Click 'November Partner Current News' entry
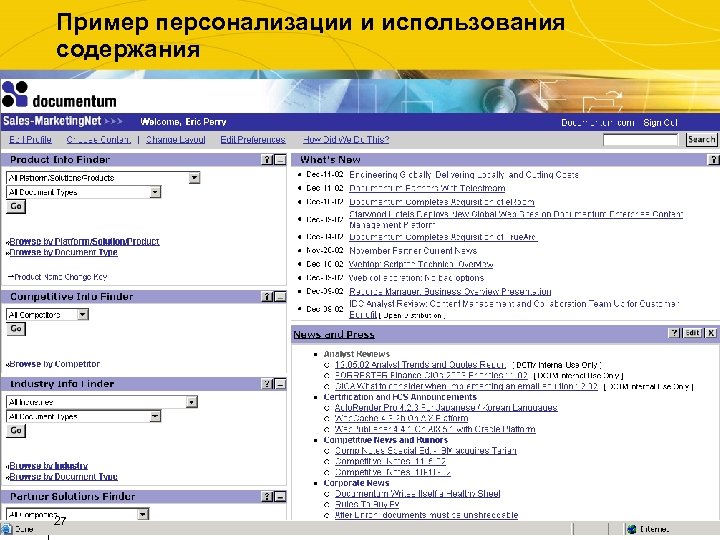Viewport: 720px width, 540px height. coord(413,251)
